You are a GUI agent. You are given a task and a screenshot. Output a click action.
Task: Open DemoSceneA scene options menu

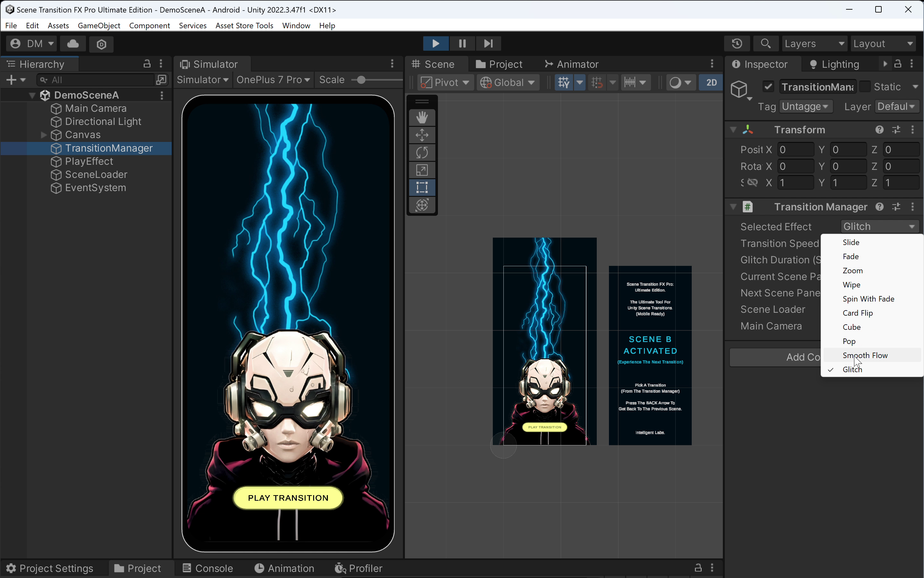point(162,95)
